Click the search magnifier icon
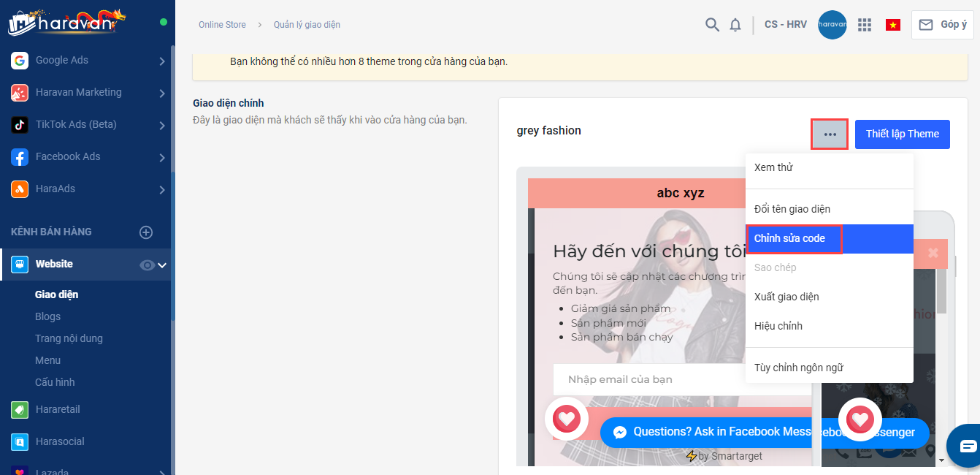 [x=712, y=25]
